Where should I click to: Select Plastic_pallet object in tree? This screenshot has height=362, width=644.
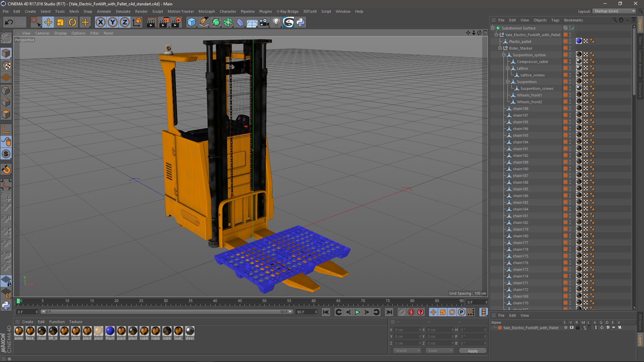click(x=520, y=42)
